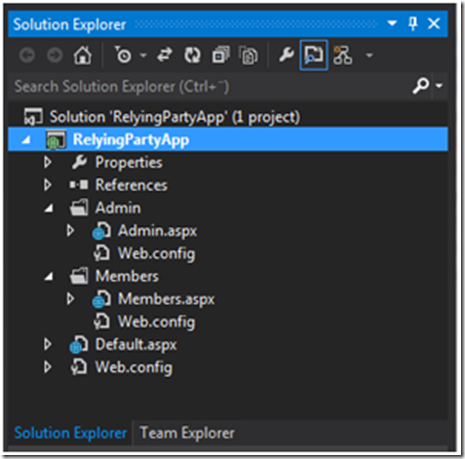Image resolution: width=465 pixels, height=459 pixels.
Task: Close the Solution Explorer panel
Action: pyautogui.click(x=434, y=23)
